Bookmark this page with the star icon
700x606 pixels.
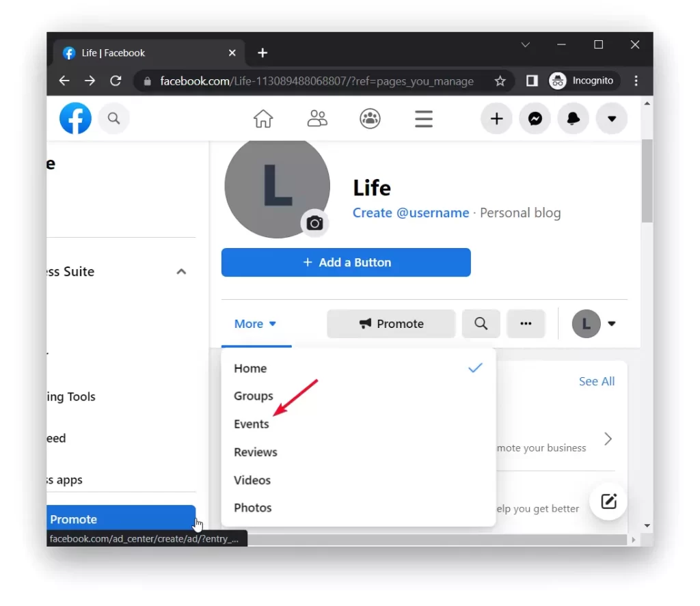click(x=500, y=81)
